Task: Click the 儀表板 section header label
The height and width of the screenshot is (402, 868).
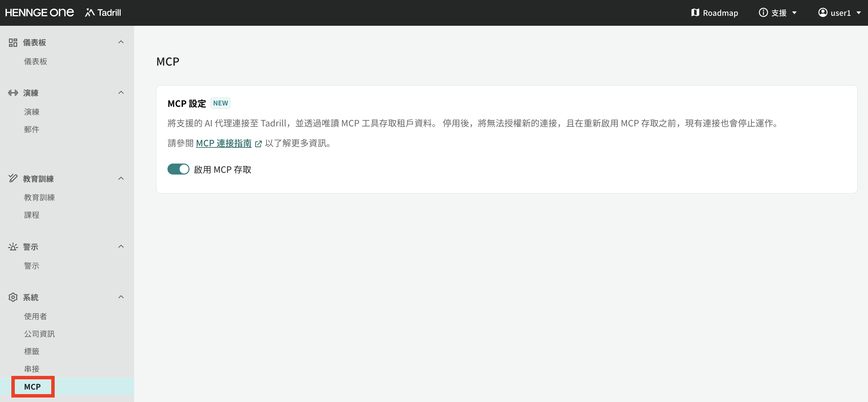Action: click(34, 43)
